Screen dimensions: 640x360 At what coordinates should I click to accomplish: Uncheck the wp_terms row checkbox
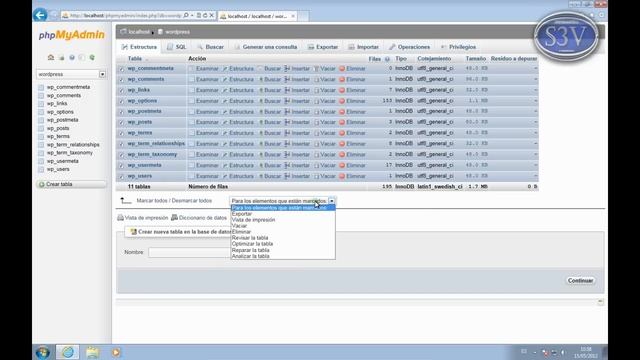click(x=121, y=133)
